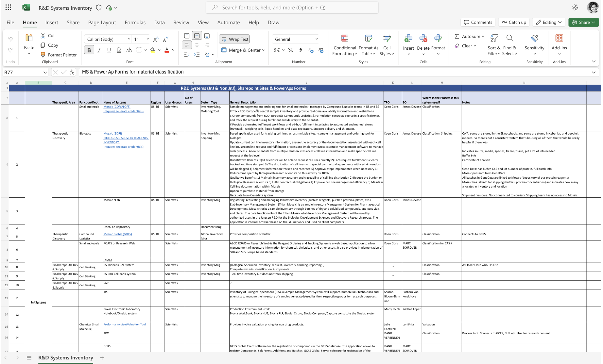Image resolution: width=603 pixels, height=364 pixels.
Task: Toggle Underline formatting
Action: pos(109,50)
